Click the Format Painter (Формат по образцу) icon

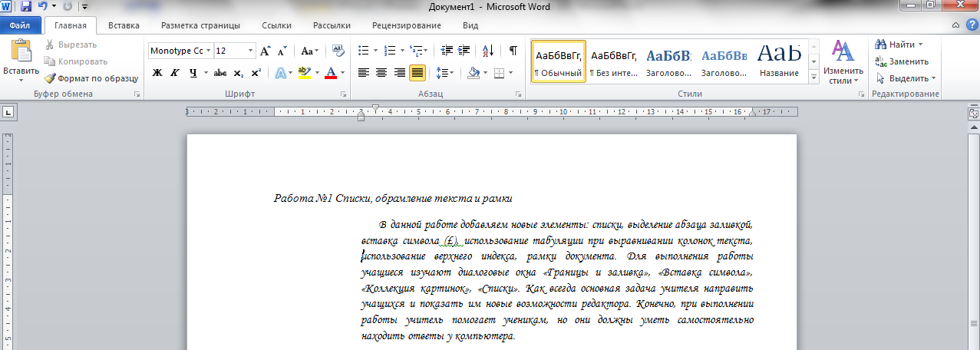click(50, 78)
